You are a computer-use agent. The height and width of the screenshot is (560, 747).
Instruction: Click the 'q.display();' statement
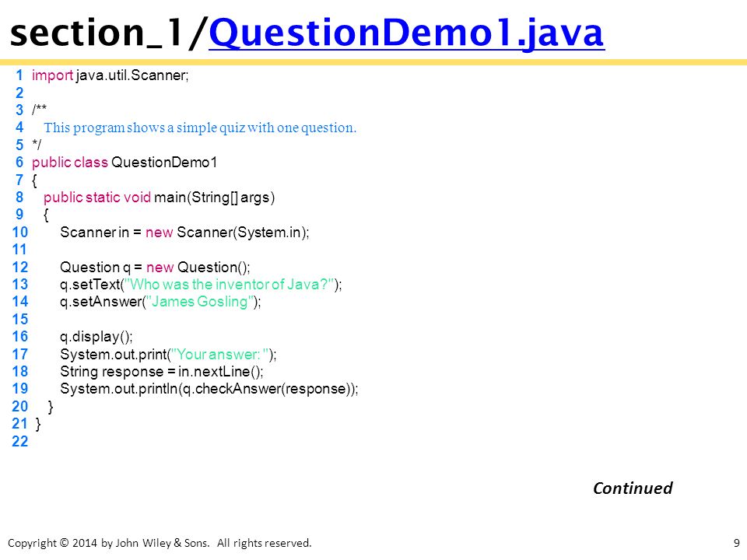click(96, 337)
